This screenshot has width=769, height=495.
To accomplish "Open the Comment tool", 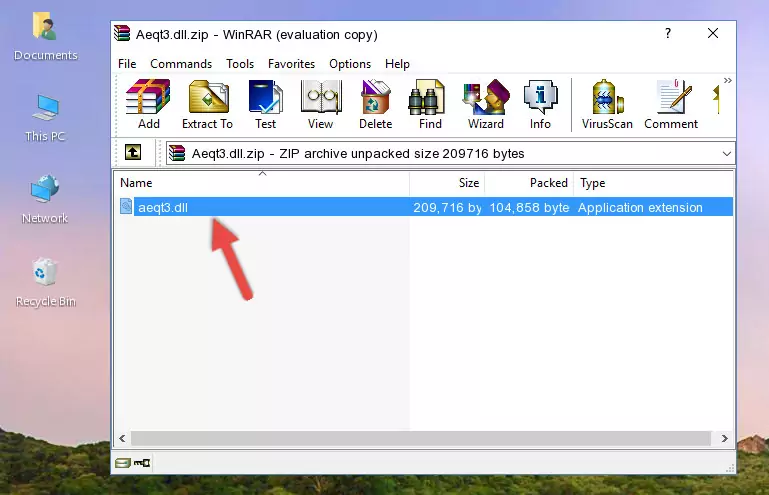I will [x=671, y=104].
